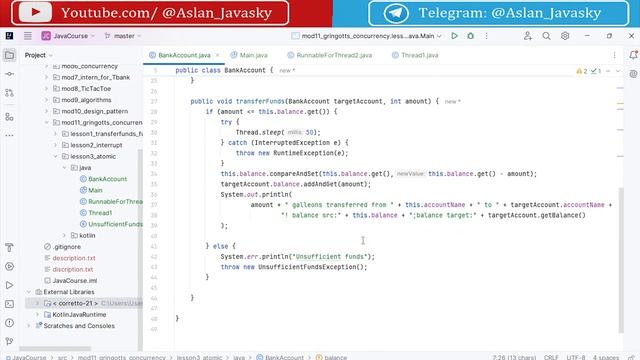Click the UnsufficientFundsException constructor call
Screen dimensions: 640x360
312,267
